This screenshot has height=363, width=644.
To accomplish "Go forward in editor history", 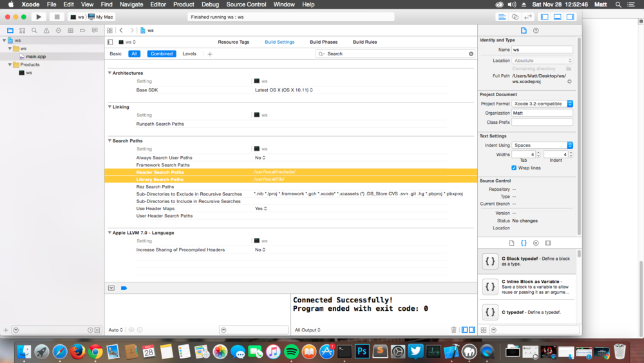I will point(132,30).
